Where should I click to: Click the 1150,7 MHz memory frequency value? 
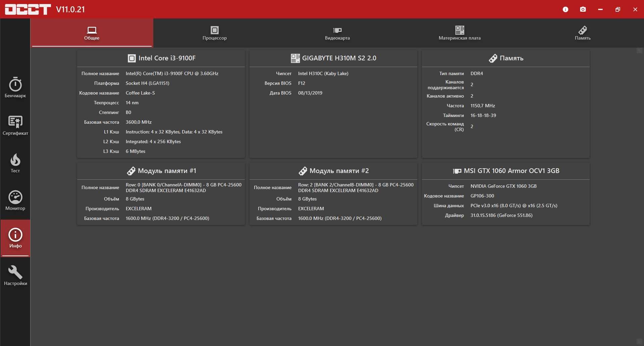pyautogui.click(x=483, y=106)
